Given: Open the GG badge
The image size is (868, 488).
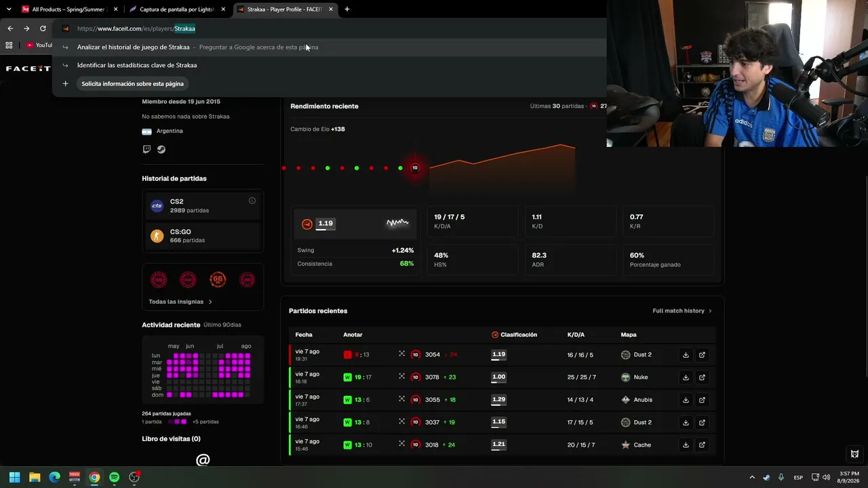Looking at the screenshot, I should [218, 279].
